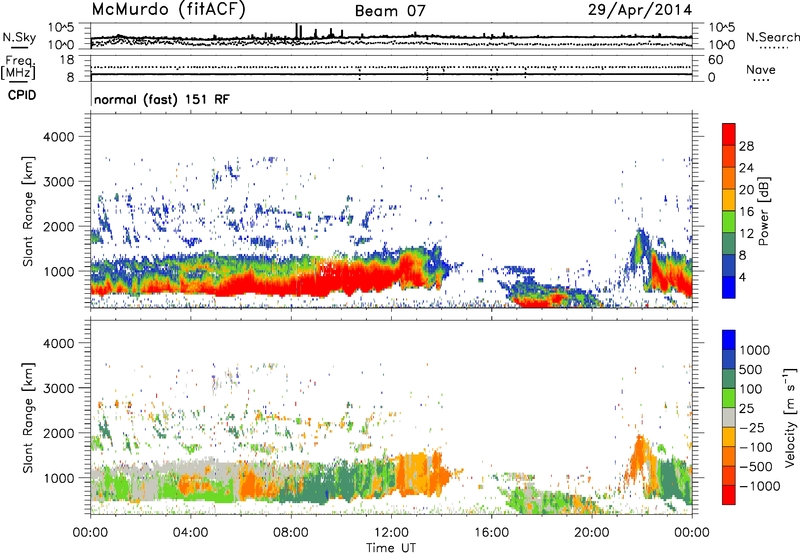Select the N.Sky legend label

click(19, 37)
